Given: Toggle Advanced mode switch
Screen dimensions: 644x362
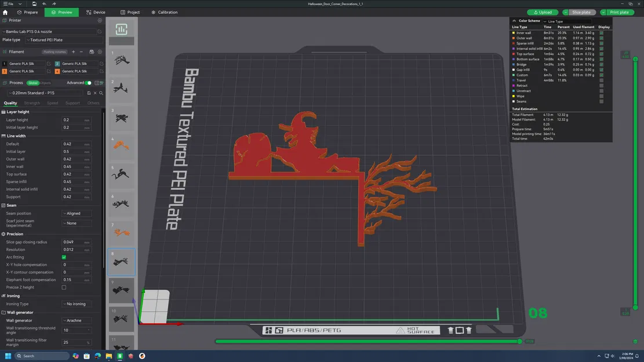Looking at the screenshot, I should click(x=88, y=83).
